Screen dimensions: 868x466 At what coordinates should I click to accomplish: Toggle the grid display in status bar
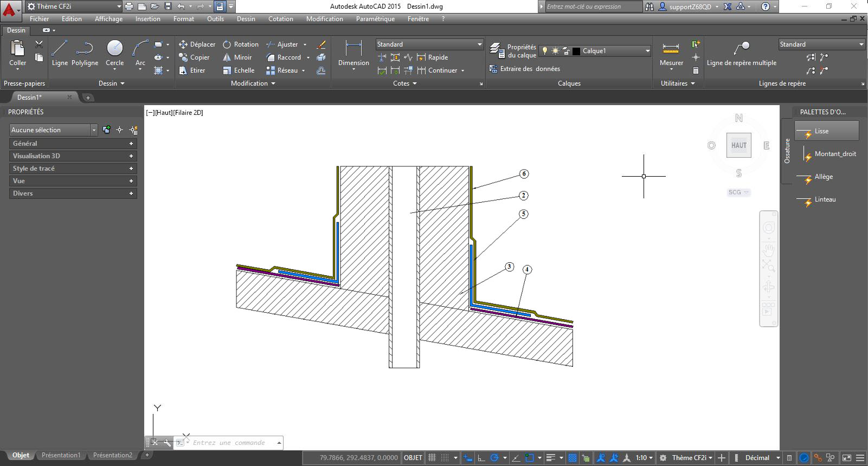click(432, 458)
